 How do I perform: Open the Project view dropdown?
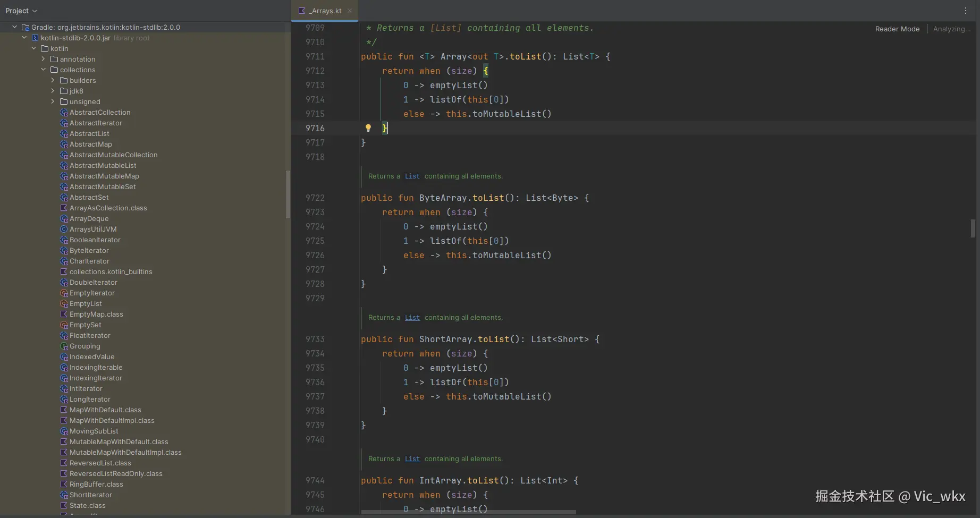click(x=21, y=11)
